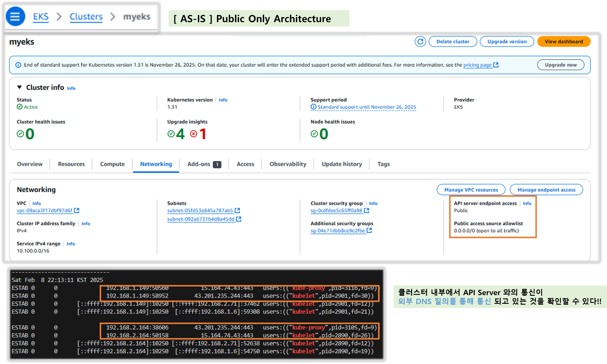Click Manage endpoint access button
Image resolution: width=607 pixels, height=364 pixels.
[x=546, y=190]
